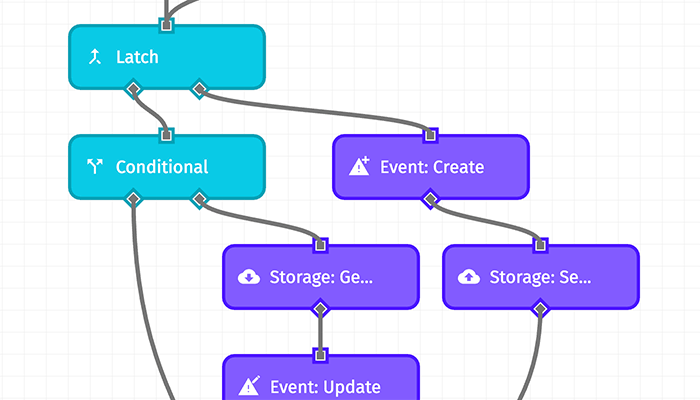Select wire from Storage: Ge... to Event: Update
The height and width of the screenshot is (400, 700).
click(320, 333)
